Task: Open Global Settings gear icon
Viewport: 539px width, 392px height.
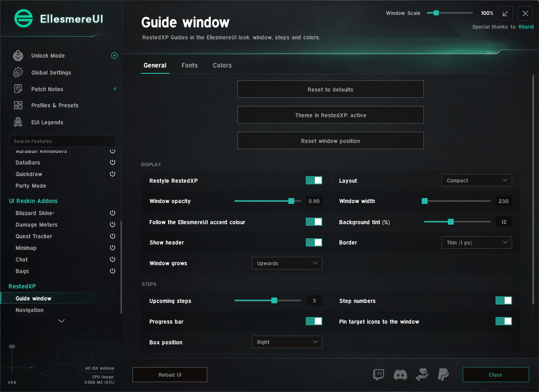Action: (18, 73)
